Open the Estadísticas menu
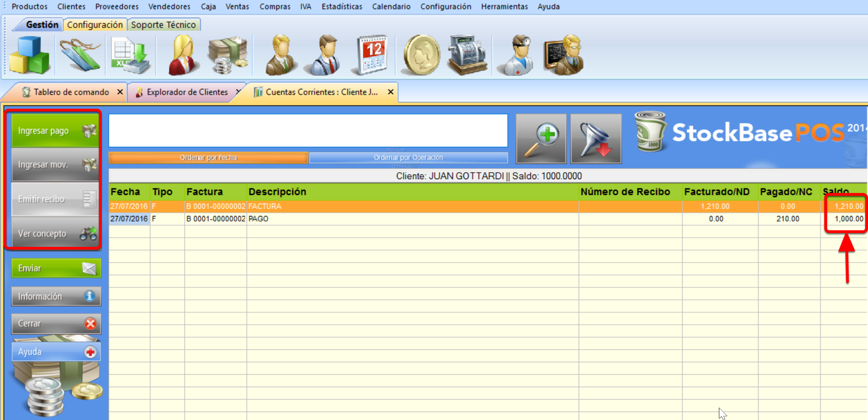The height and width of the screenshot is (420, 868). tap(342, 6)
